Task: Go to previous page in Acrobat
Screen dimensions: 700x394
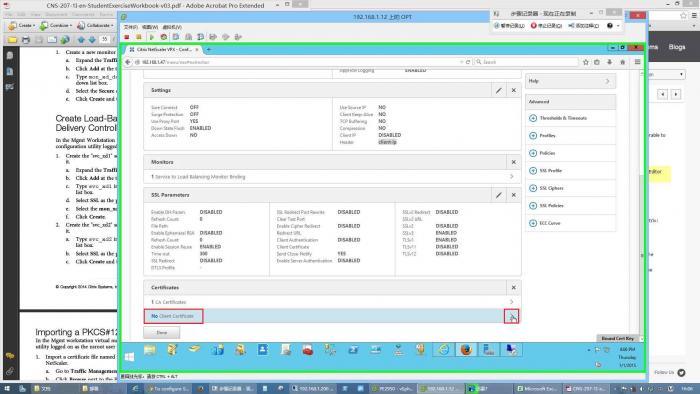Action: pyautogui.click(x=81, y=40)
